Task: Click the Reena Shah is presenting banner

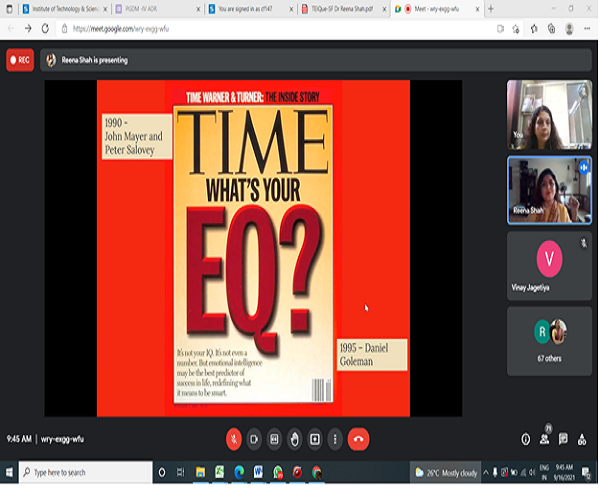Action: point(316,60)
